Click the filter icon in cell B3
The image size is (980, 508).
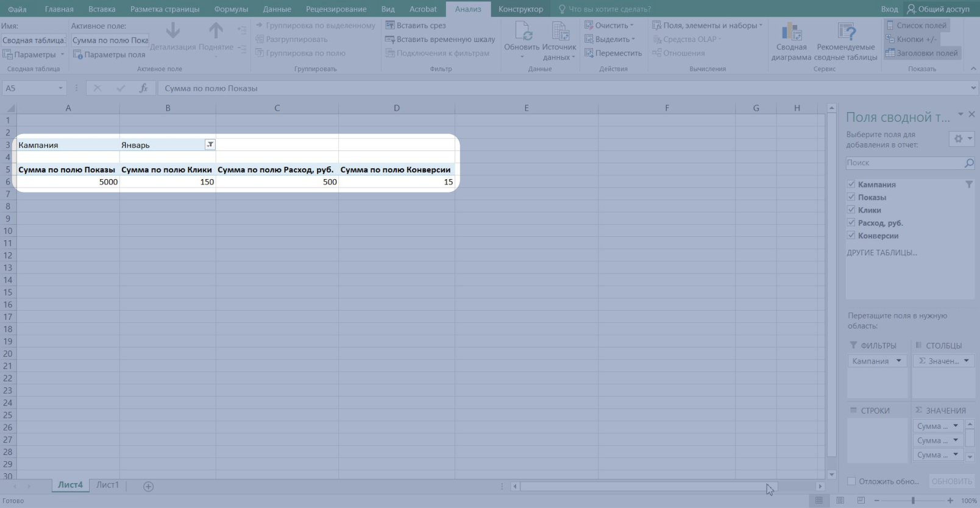(x=210, y=145)
